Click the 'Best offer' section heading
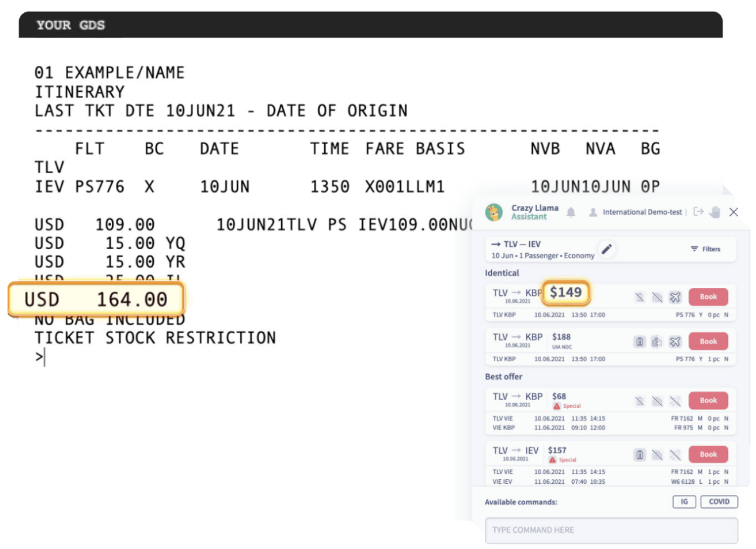756x549 pixels. (x=503, y=376)
